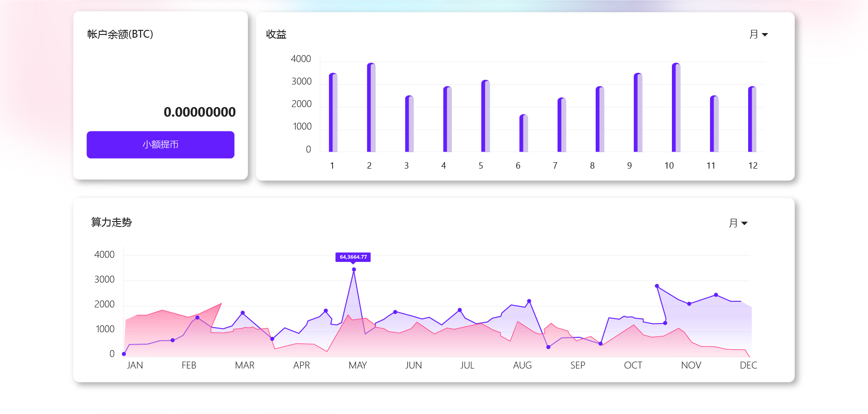Click the FEB purple line data point
Viewport: 868px width, 414px height.
click(197, 318)
